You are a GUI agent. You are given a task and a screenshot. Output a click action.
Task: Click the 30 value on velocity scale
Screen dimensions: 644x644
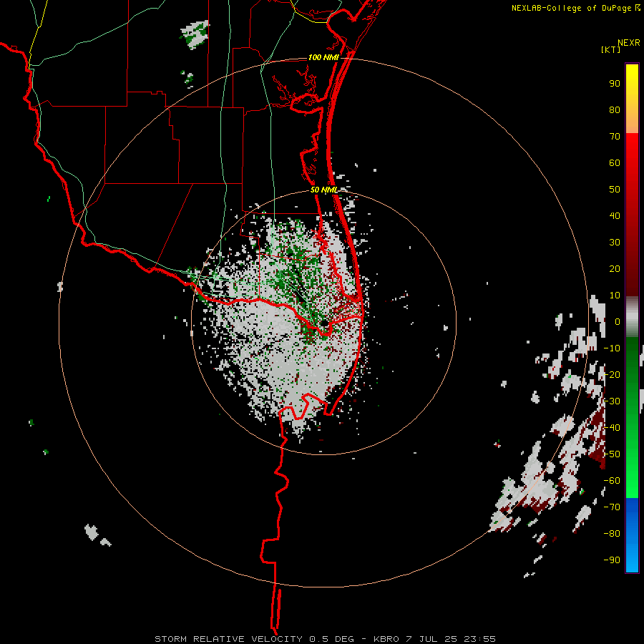coord(615,243)
